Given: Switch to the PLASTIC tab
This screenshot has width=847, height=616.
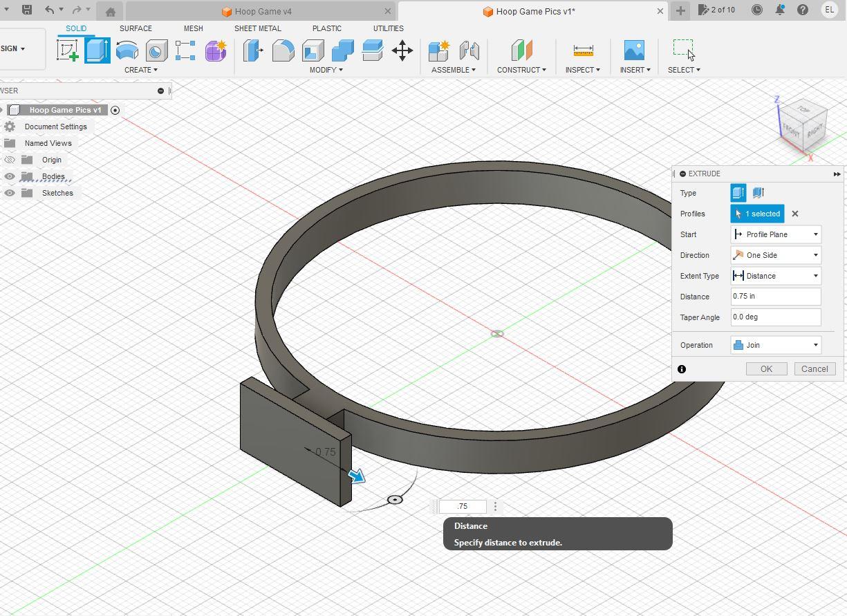Looking at the screenshot, I should (327, 28).
